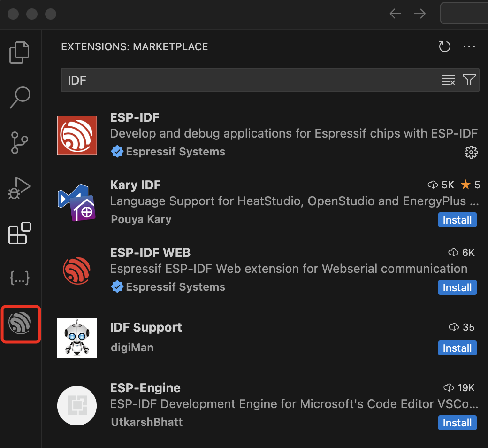Install the Kary IDF extension

457,220
